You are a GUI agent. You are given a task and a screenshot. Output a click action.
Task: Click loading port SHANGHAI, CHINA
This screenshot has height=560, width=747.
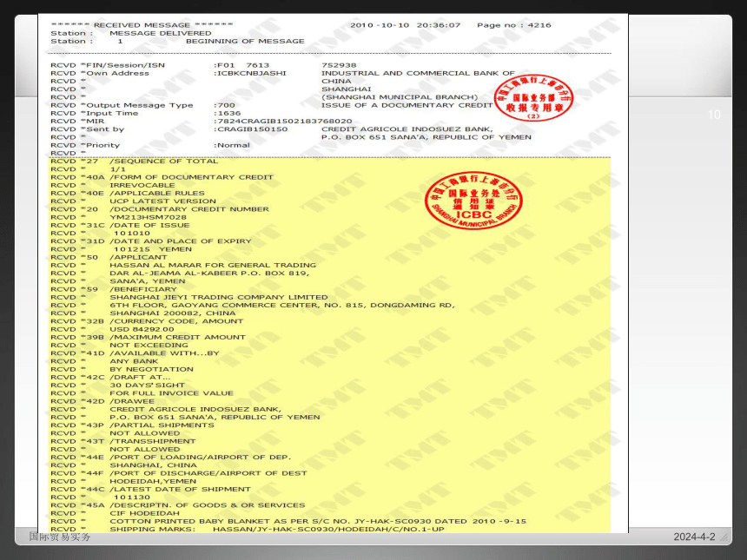pos(153,465)
